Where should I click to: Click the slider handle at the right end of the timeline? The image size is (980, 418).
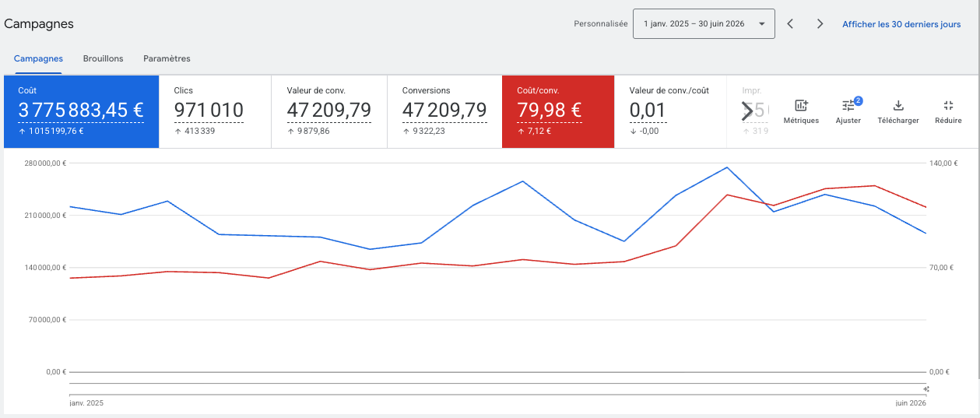click(926, 388)
